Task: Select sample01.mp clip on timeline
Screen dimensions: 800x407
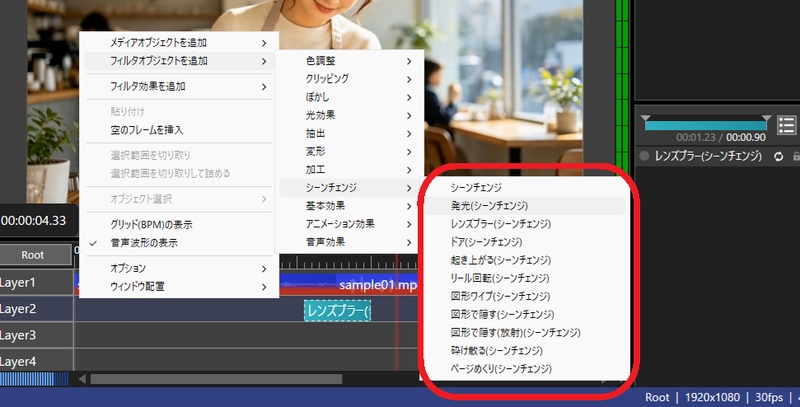Action: tap(349, 285)
